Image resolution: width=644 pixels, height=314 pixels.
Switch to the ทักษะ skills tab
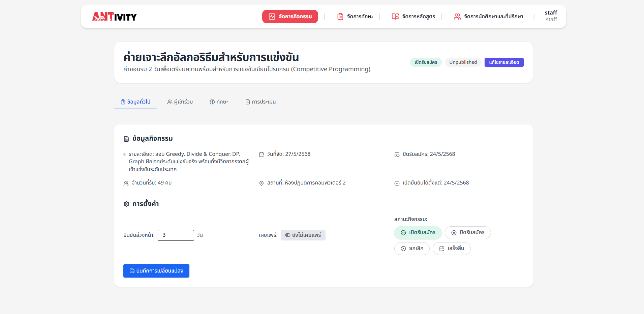(x=219, y=102)
